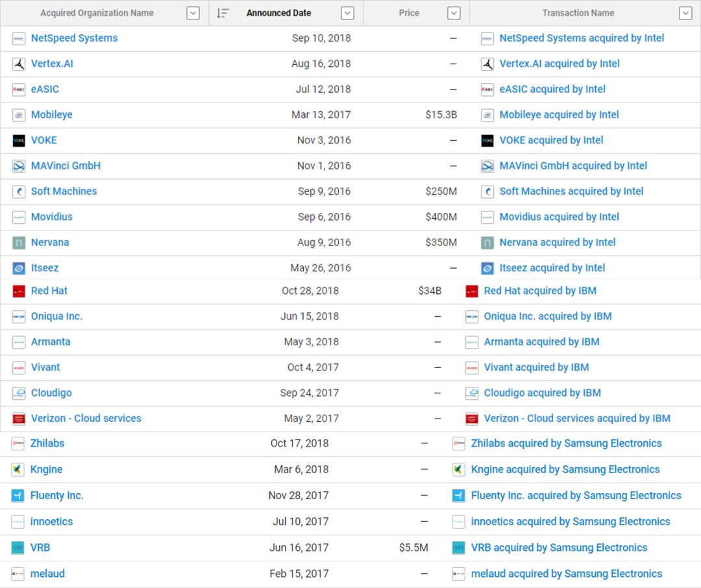
Task: Click the Fluenty Inc. logo in the organization column
Action: point(18,495)
